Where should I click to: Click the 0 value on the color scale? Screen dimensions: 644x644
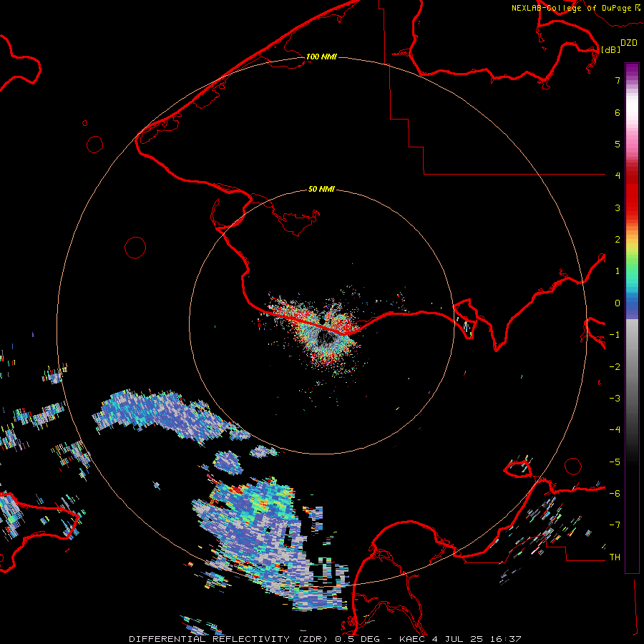(x=618, y=303)
